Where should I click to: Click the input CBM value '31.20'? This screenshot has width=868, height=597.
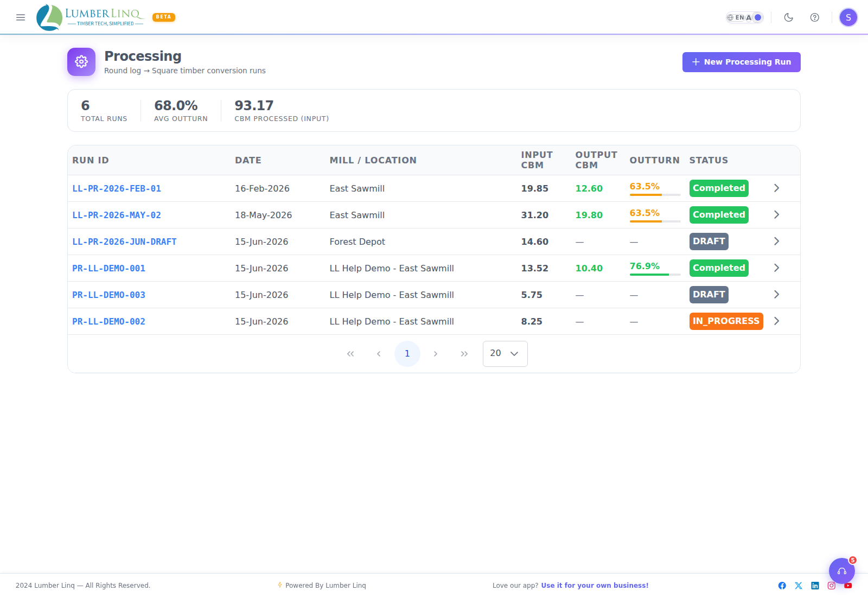(535, 215)
